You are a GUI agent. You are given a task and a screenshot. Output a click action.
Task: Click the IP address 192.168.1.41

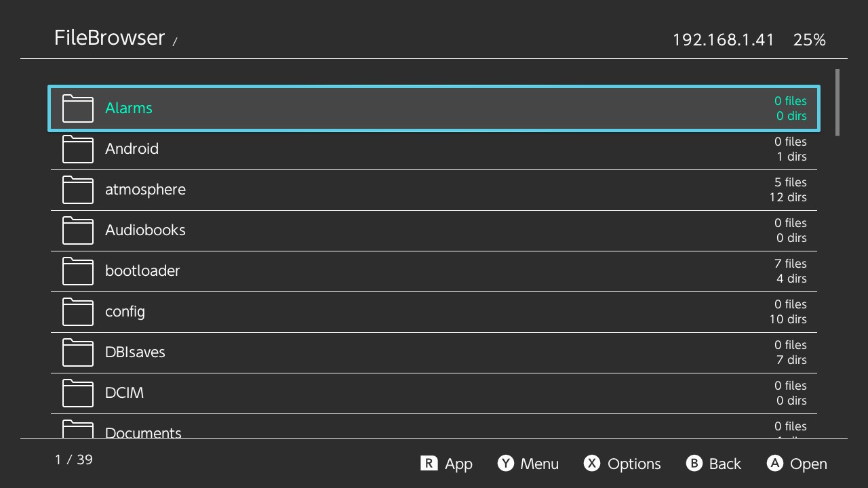click(x=723, y=40)
